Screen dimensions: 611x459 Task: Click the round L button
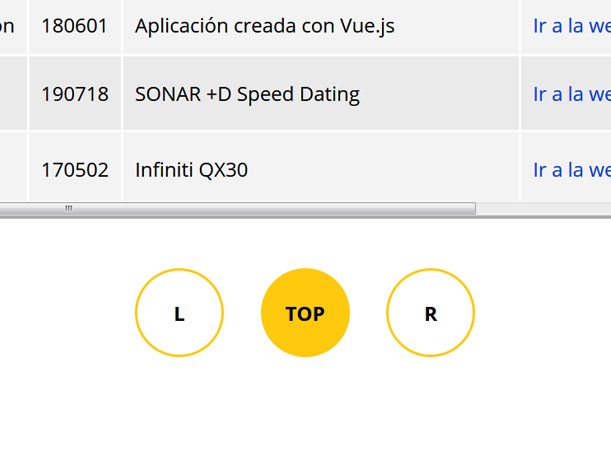(179, 313)
